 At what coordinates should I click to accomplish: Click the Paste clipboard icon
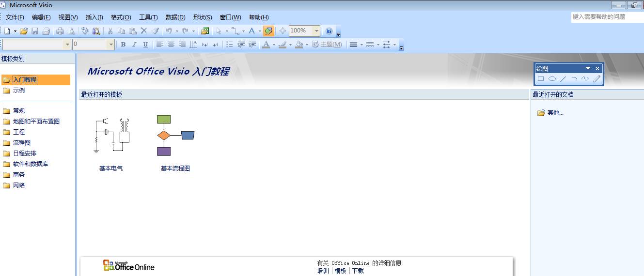(132, 31)
